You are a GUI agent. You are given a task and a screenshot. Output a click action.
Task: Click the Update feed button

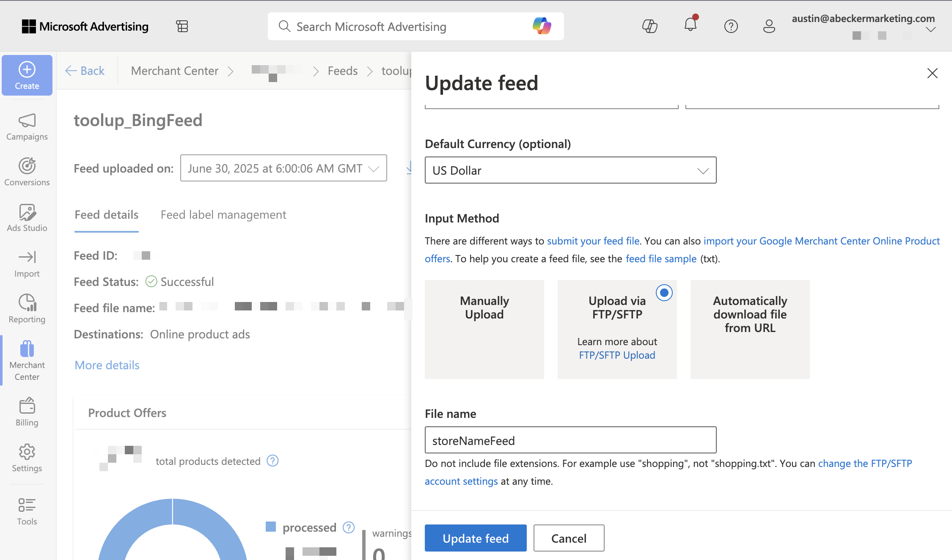pos(476,538)
